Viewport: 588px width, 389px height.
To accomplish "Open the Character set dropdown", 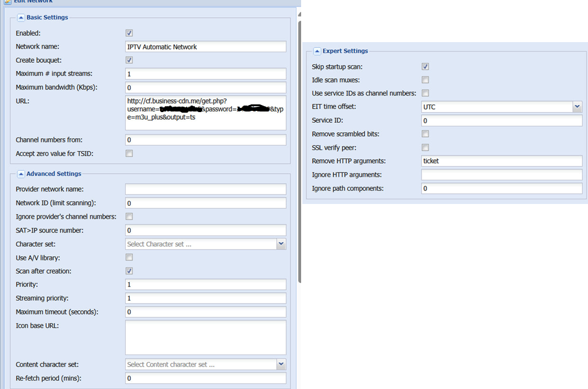I will [281, 244].
